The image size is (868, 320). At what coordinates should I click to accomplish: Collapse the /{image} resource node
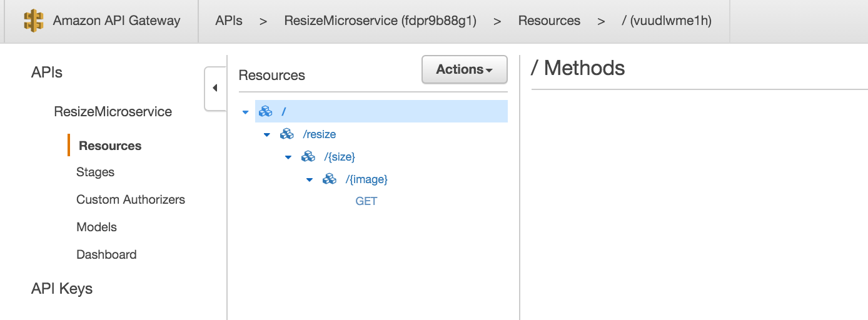[310, 180]
